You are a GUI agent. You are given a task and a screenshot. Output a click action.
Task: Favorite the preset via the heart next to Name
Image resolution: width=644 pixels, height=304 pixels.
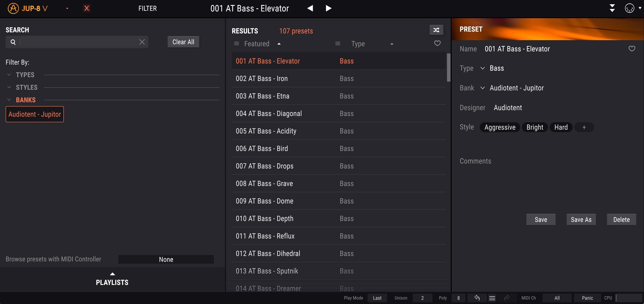click(631, 49)
